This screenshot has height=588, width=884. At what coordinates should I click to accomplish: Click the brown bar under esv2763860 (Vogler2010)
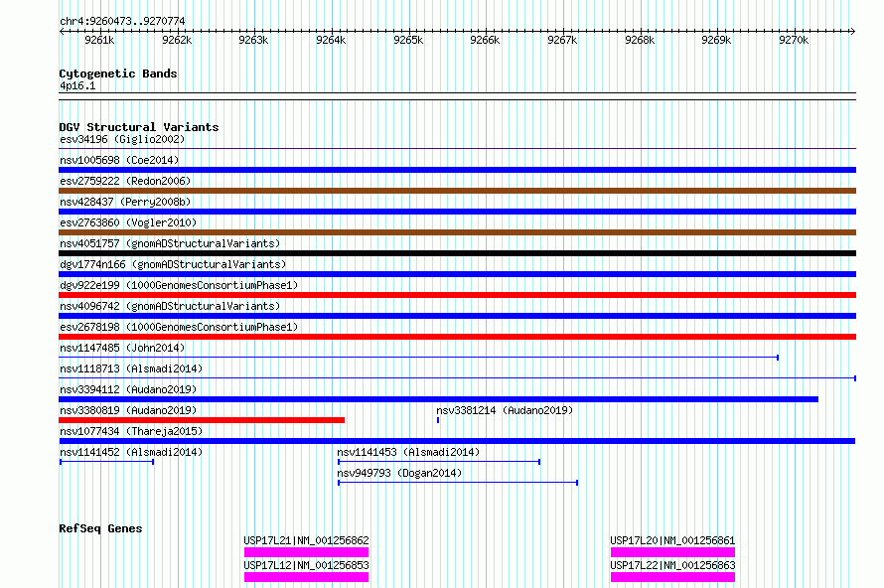[x=457, y=232]
